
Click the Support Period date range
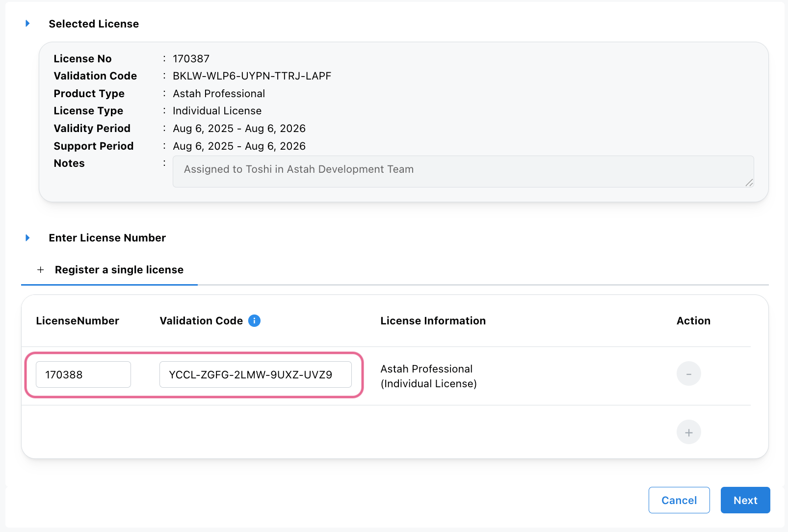(239, 146)
